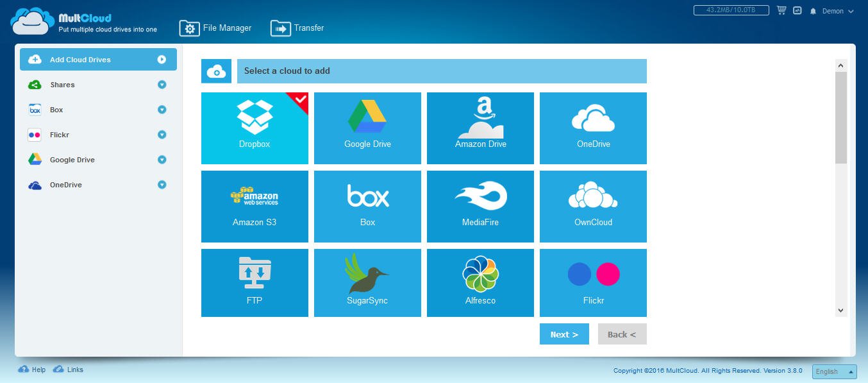
Task: Click the scrollbar up arrow
Action: [x=841, y=65]
